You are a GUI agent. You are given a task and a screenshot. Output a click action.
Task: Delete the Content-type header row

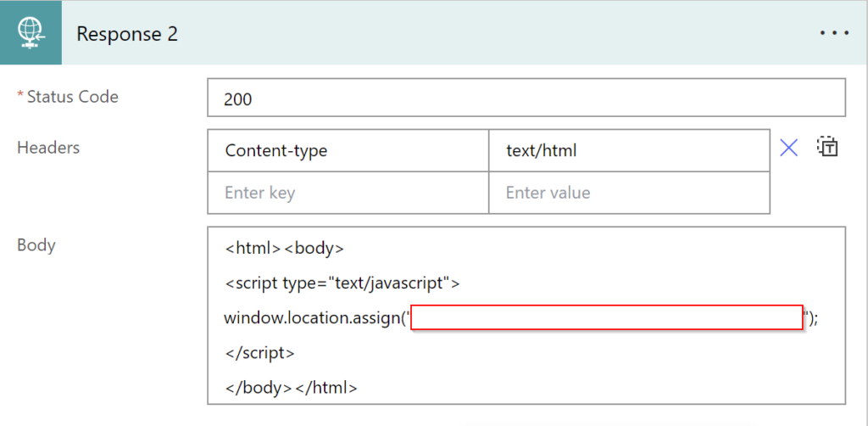pos(788,148)
